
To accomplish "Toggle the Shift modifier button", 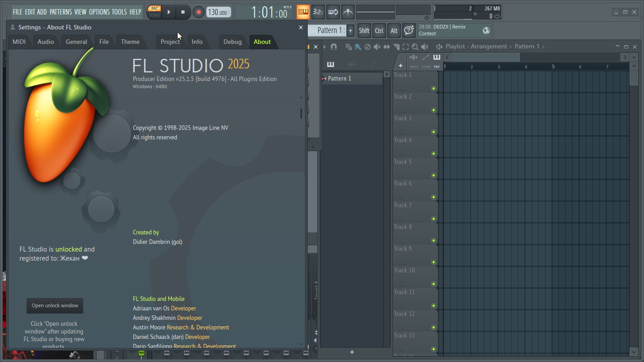I will pyautogui.click(x=364, y=30).
